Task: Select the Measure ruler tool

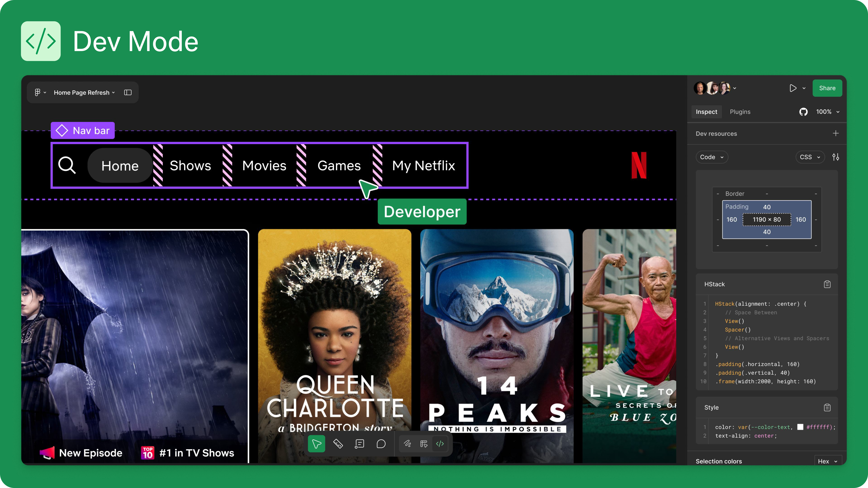Action: click(338, 444)
